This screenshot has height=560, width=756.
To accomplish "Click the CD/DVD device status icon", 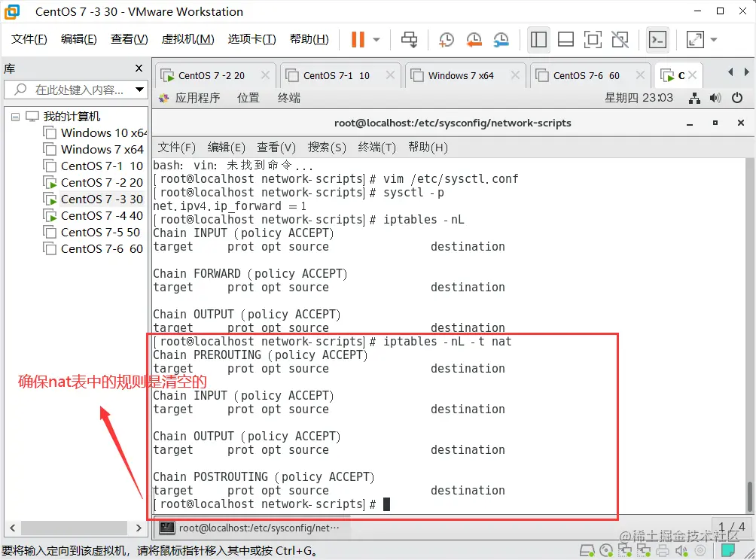I will tap(607, 550).
